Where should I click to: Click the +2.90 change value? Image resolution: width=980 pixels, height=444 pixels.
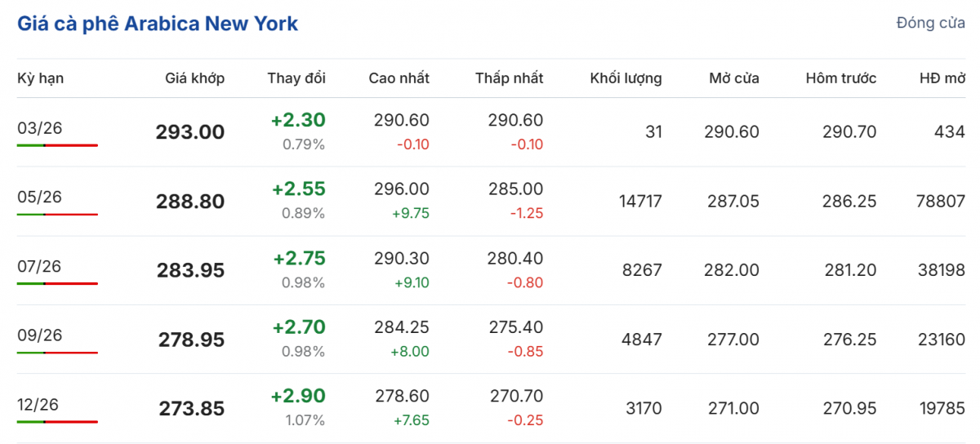tap(298, 397)
